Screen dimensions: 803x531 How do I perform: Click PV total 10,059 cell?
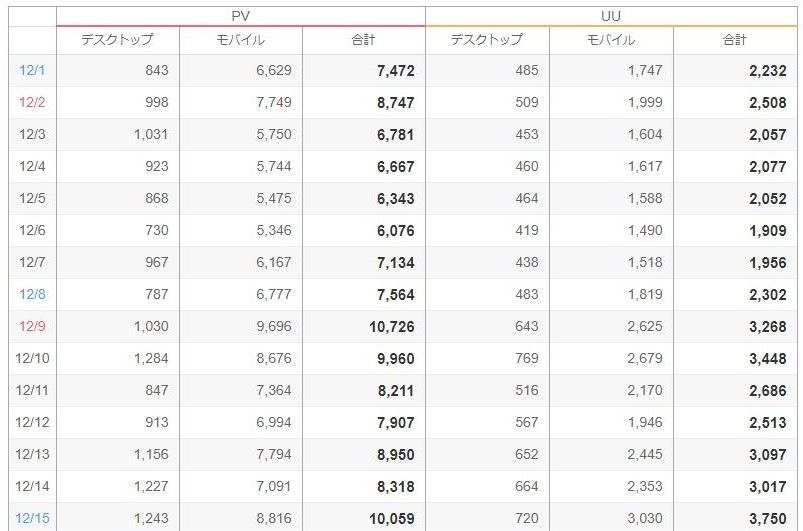pyautogui.click(x=389, y=519)
